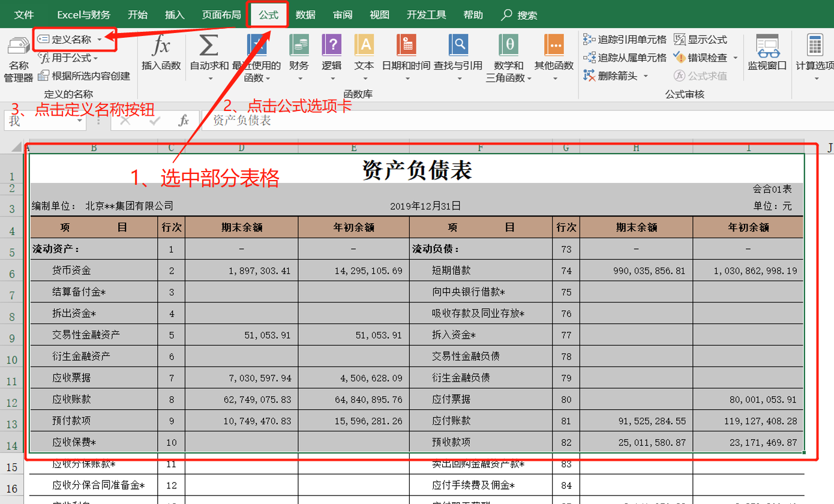Click the cell 990,035,856.81

tap(636, 271)
